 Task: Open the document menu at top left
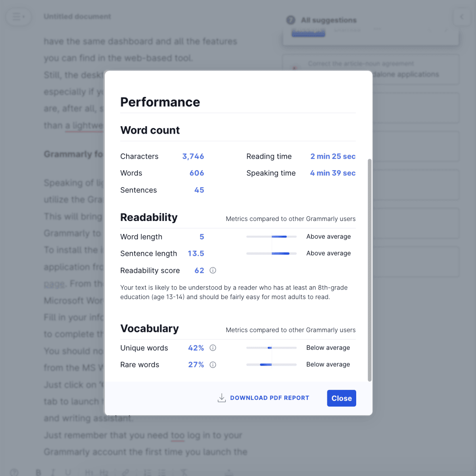coord(18,17)
